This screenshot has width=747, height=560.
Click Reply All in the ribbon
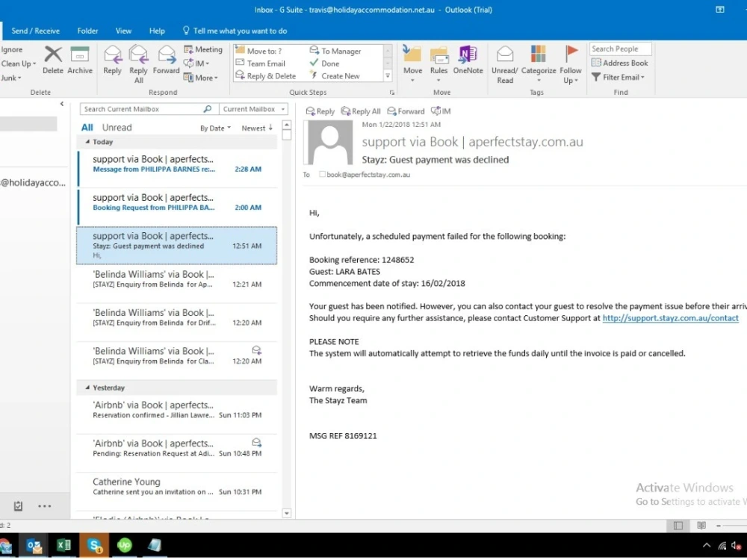click(x=139, y=64)
